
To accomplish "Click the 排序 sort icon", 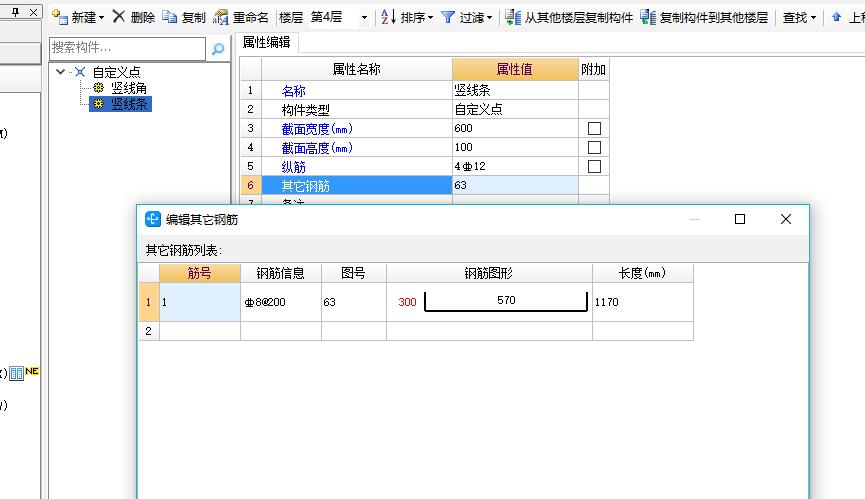I will (x=388, y=17).
